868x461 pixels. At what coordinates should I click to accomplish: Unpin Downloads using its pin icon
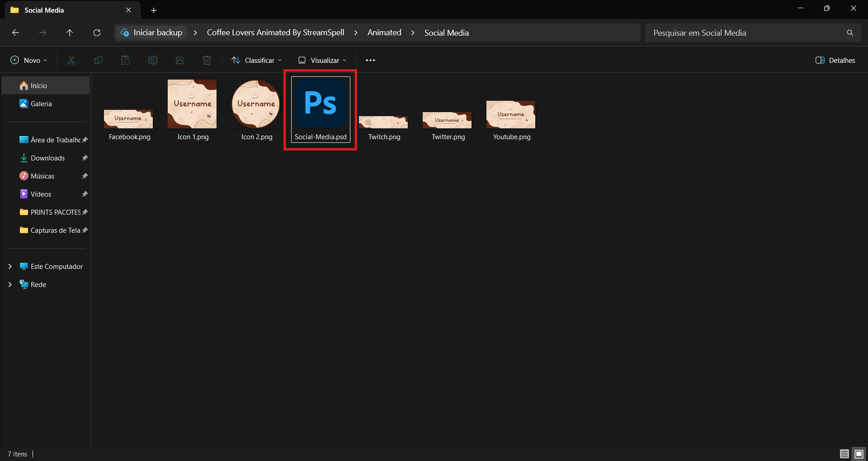tap(85, 158)
